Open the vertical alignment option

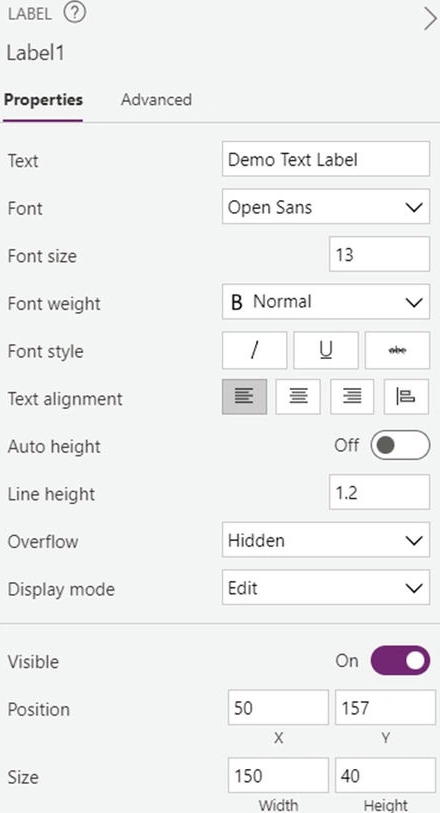pos(406,397)
